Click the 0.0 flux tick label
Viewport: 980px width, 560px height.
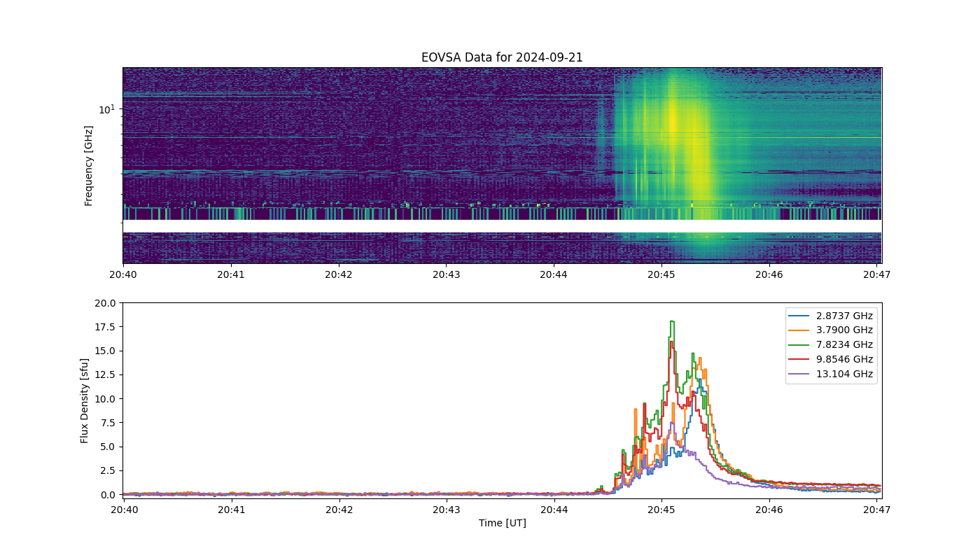tap(109, 494)
